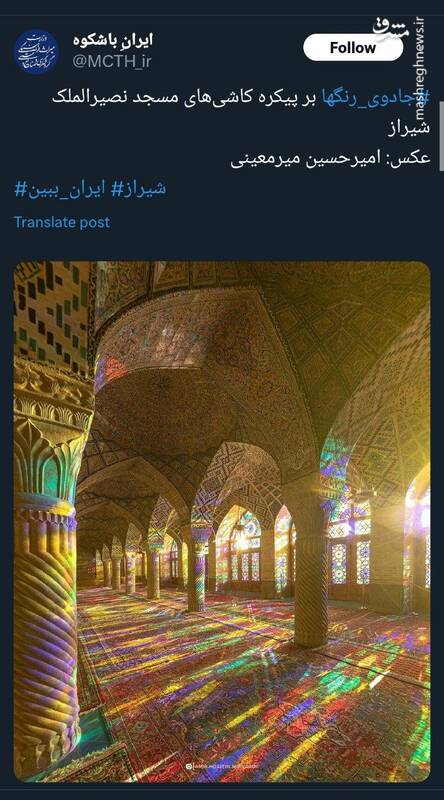Open the ایران باشکوه profile avatar
This screenshot has height=800, width=444.
(x=36, y=52)
